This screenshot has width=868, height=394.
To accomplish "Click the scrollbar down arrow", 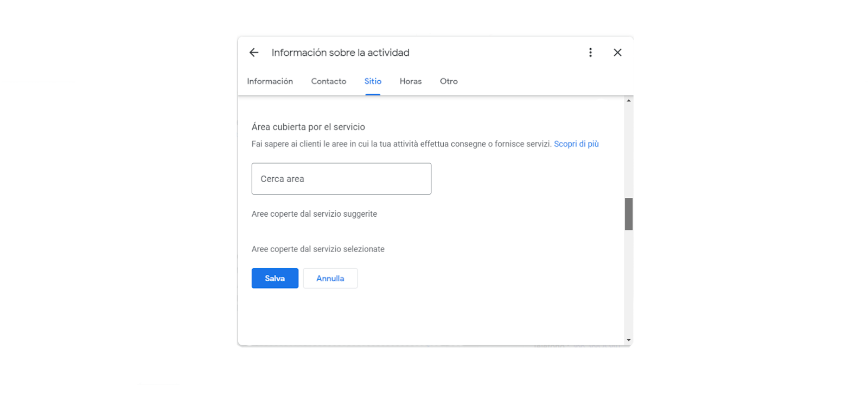I will [629, 340].
